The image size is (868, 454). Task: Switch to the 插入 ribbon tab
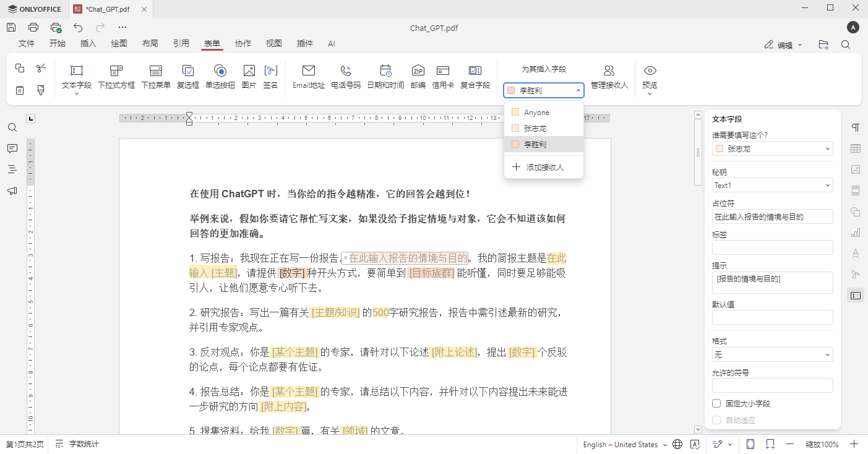[88, 43]
